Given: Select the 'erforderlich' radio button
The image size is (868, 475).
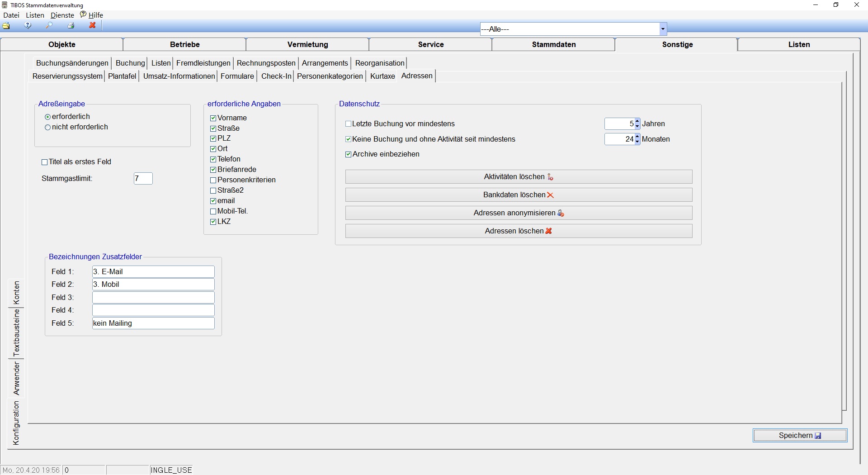Looking at the screenshot, I should point(47,117).
